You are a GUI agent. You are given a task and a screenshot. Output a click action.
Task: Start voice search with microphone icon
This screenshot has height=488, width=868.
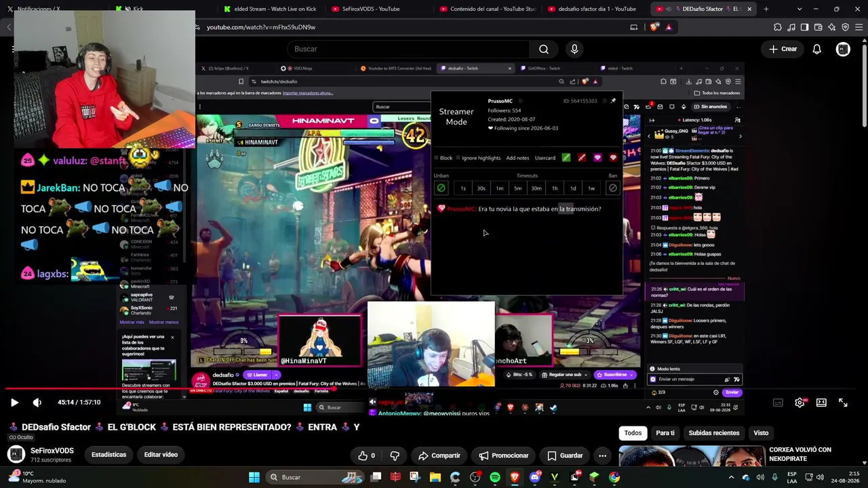click(x=574, y=49)
